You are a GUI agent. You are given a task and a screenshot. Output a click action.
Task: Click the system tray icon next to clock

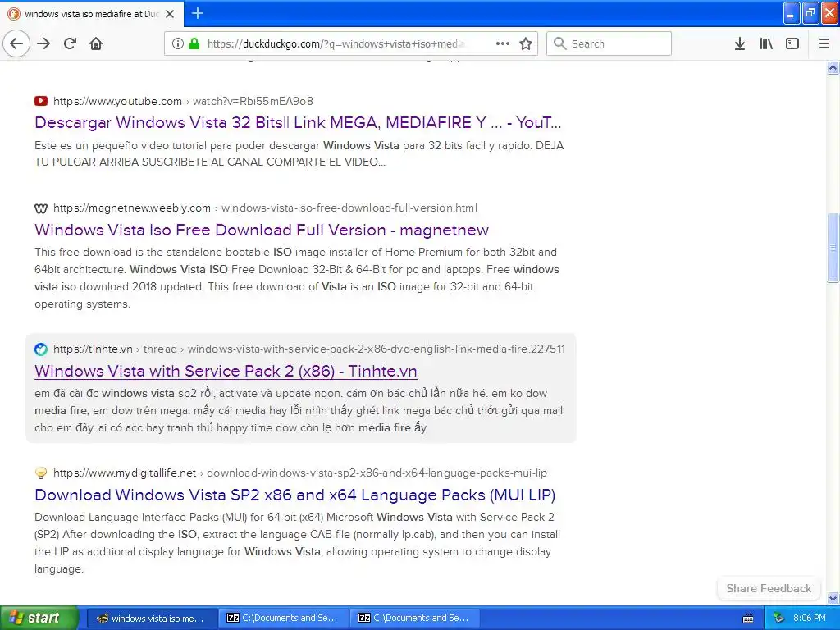(x=778, y=619)
